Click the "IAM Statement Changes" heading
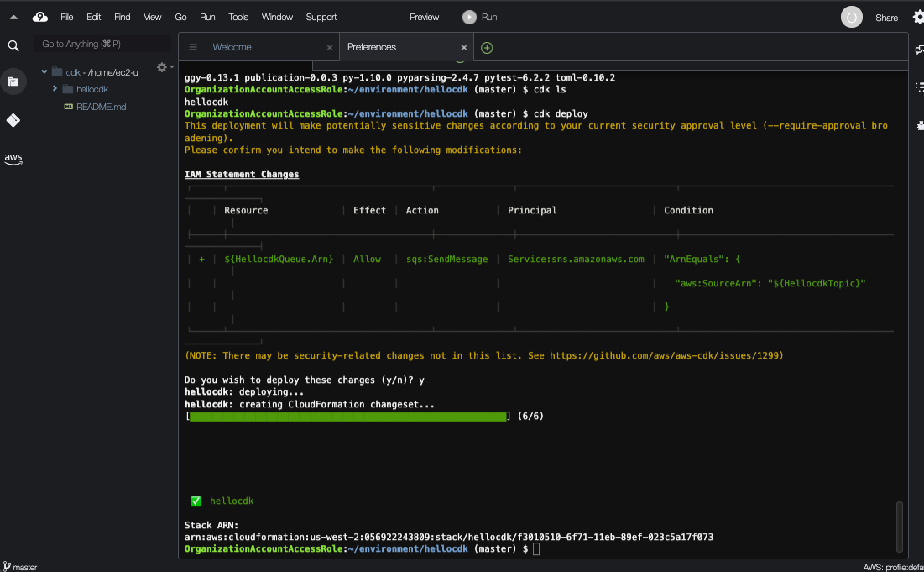 [242, 174]
